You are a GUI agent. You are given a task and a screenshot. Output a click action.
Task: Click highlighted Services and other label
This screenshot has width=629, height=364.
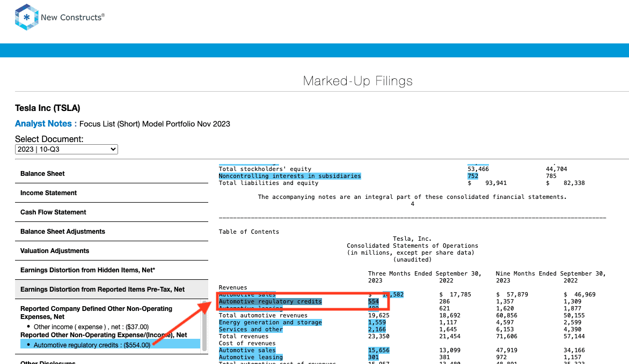[x=251, y=329]
